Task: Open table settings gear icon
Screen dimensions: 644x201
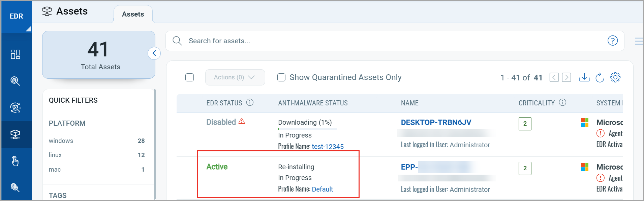Action: coord(615,77)
